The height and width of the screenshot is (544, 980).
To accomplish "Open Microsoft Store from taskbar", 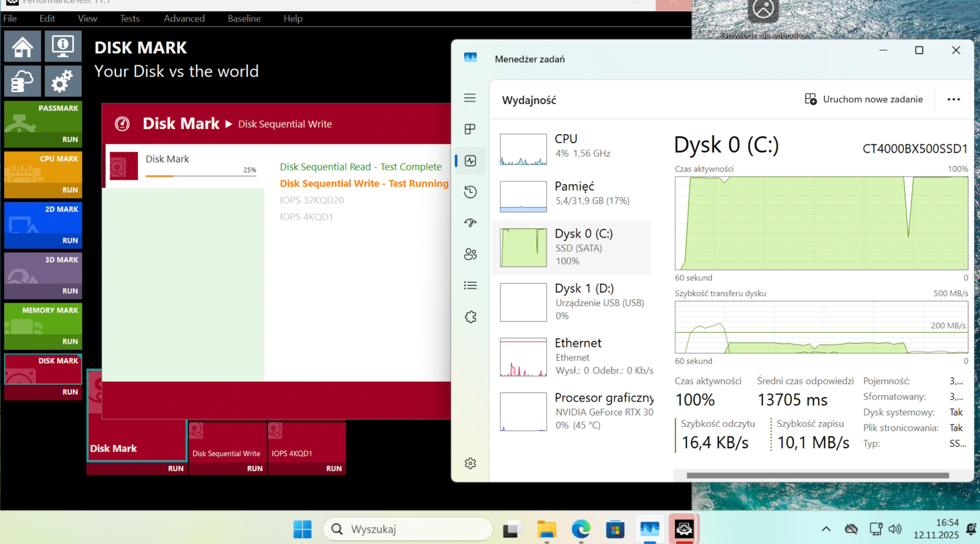I will point(615,529).
